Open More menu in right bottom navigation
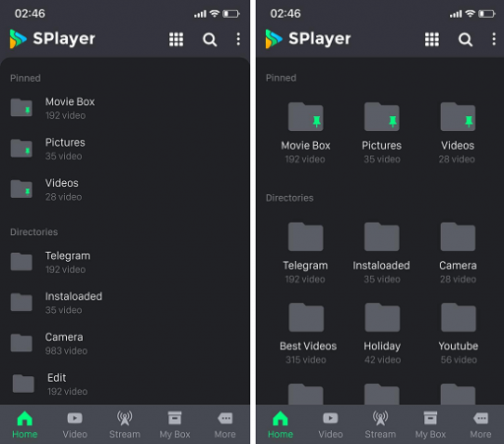Viewport: 504px width, 444px height. 480,424
